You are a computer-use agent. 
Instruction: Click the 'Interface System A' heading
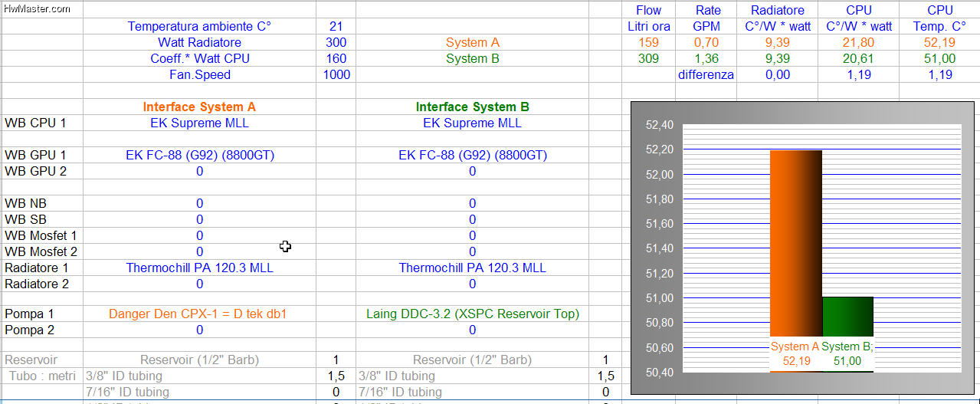coord(199,107)
